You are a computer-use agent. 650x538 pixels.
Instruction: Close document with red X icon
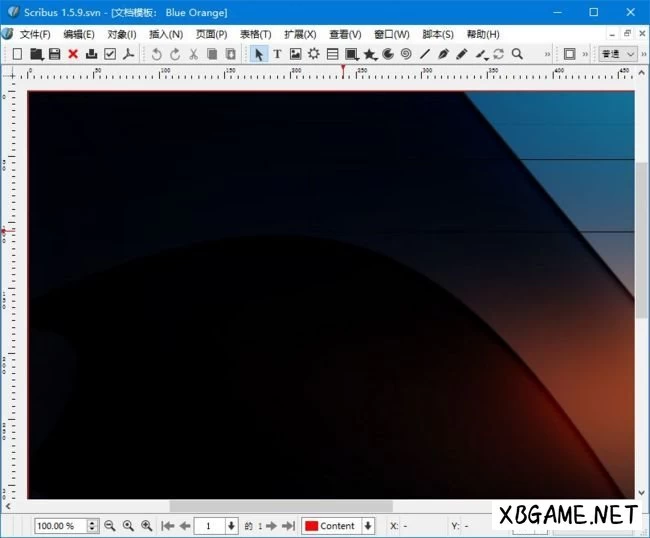coord(73,54)
